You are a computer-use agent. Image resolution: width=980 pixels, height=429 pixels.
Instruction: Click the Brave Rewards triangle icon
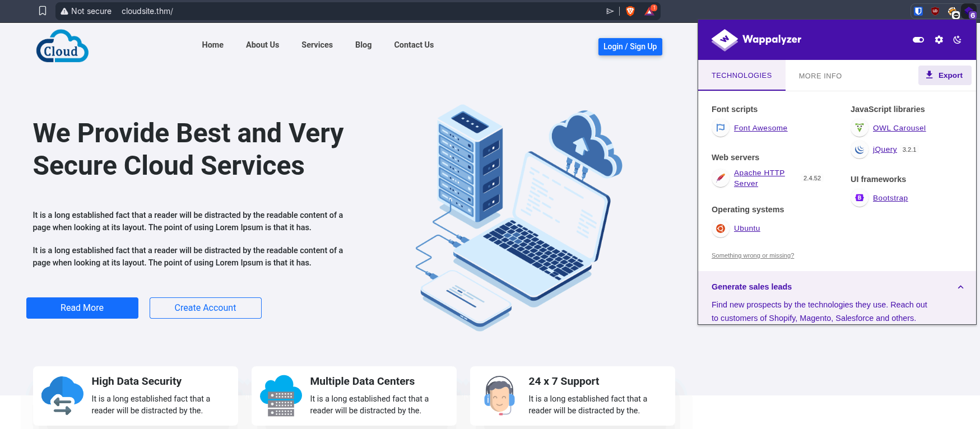tap(649, 11)
